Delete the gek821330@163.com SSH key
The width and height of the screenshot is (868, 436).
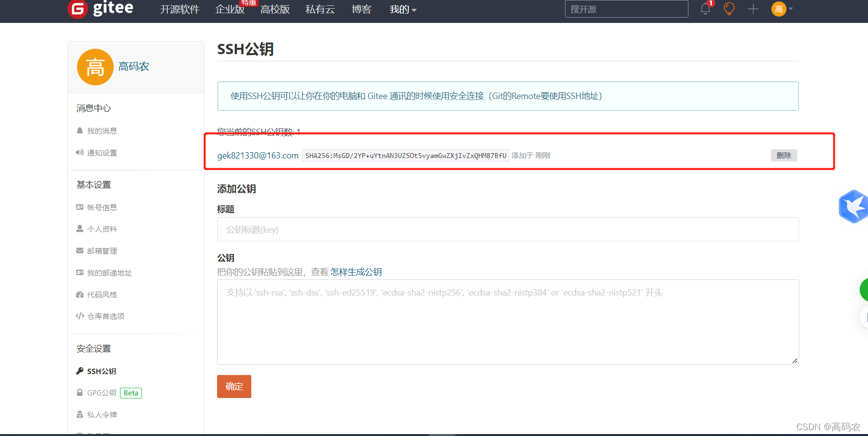tap(784, 155)
